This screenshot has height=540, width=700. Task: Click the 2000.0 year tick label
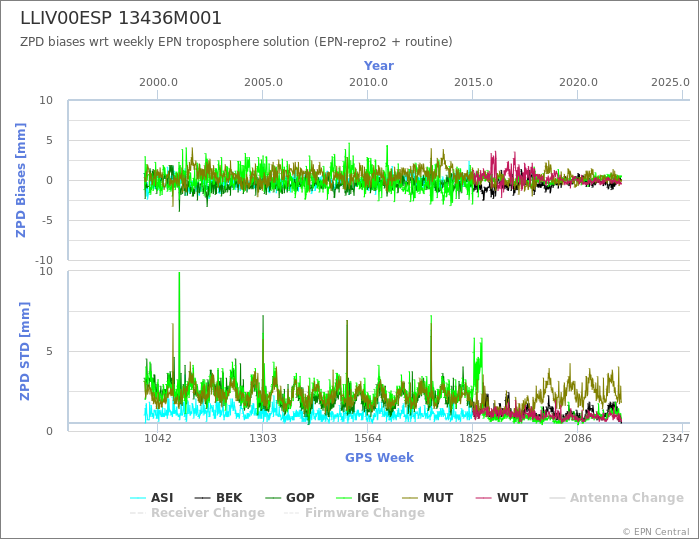pos(158,83)
